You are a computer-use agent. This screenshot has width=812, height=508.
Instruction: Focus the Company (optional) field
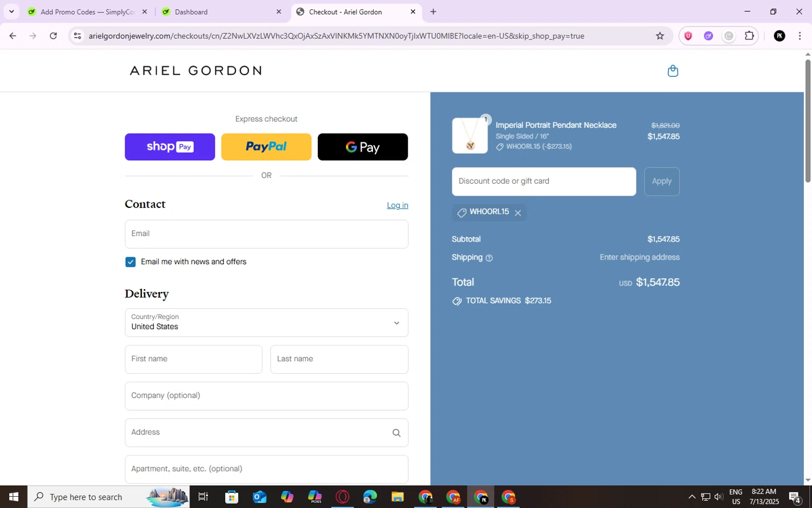coord(266,396)
